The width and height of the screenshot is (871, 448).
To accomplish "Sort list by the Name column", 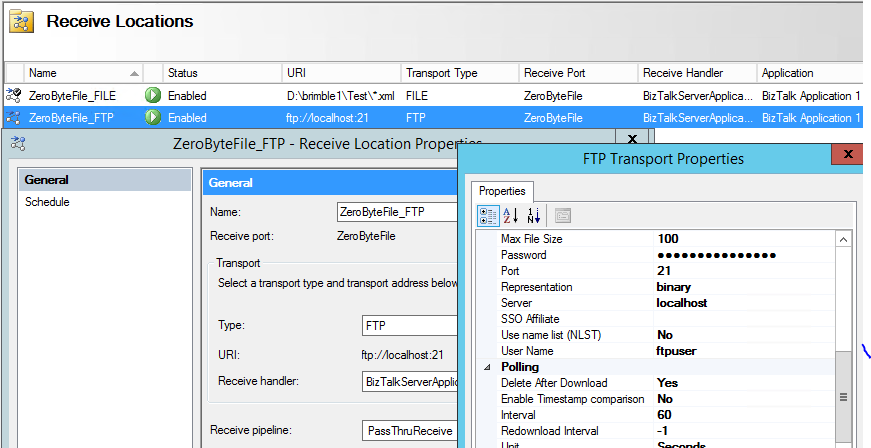I will (83, 73).
